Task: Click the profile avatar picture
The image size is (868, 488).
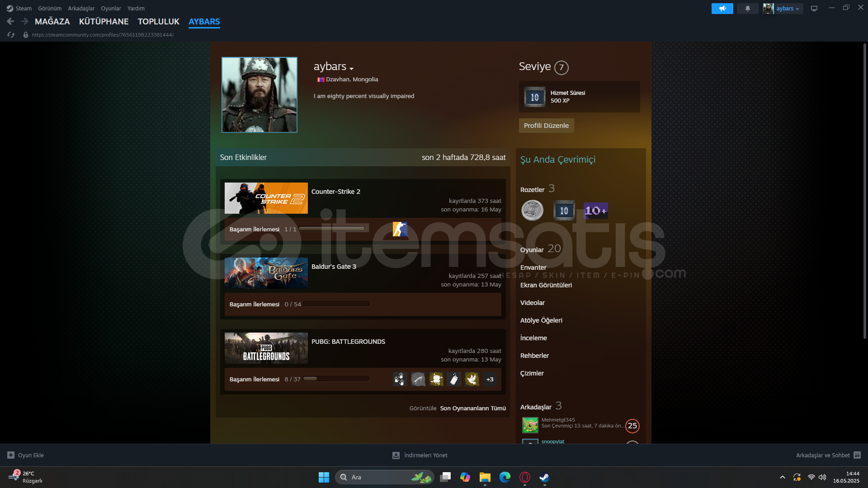Action: click(x=259, y=95)
